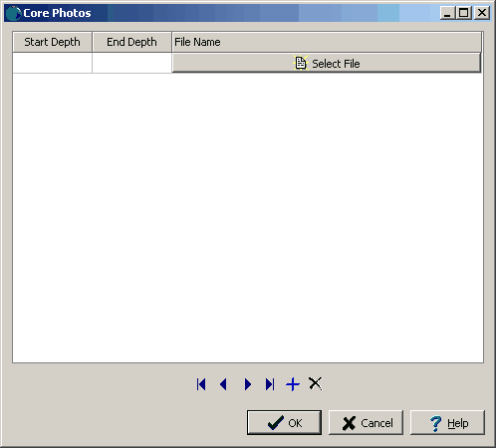496x448 pixels.
Task: Click the Select File button
Action: (327, 63)
